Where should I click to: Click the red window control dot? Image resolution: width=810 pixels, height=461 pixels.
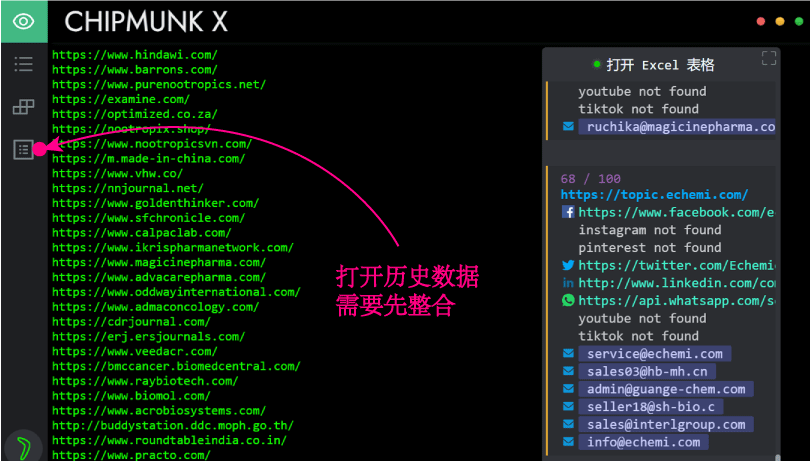click(760, 22)
